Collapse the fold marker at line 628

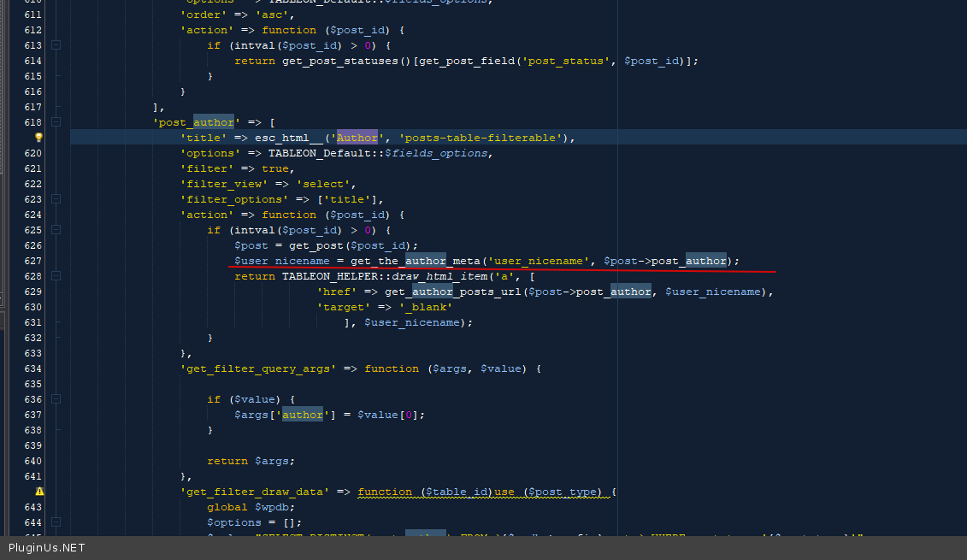pos(56,276)
